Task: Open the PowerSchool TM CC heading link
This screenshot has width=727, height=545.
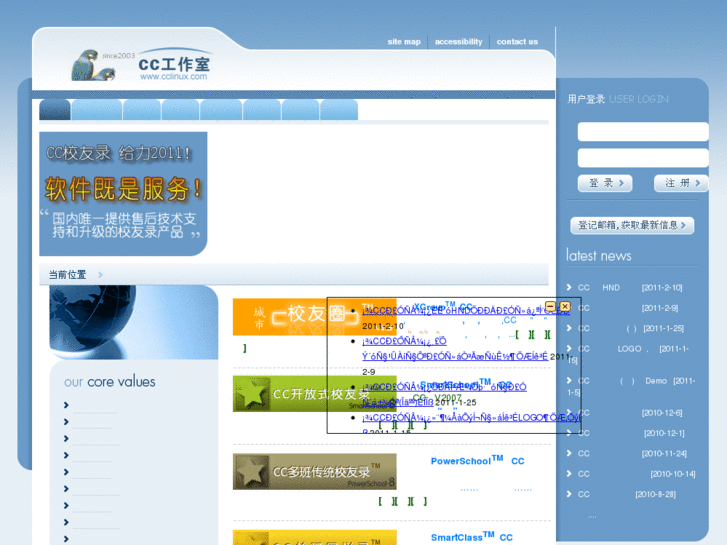Action: pyautogui.click(x=478, y=461)
